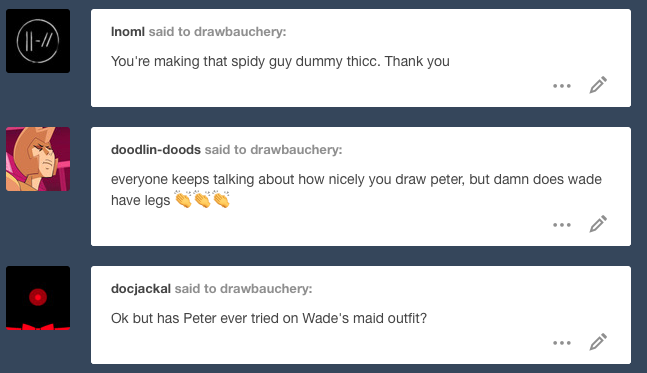Open the three-dot options on docjackal's message
647x373 pixels.
pos(562,343)
